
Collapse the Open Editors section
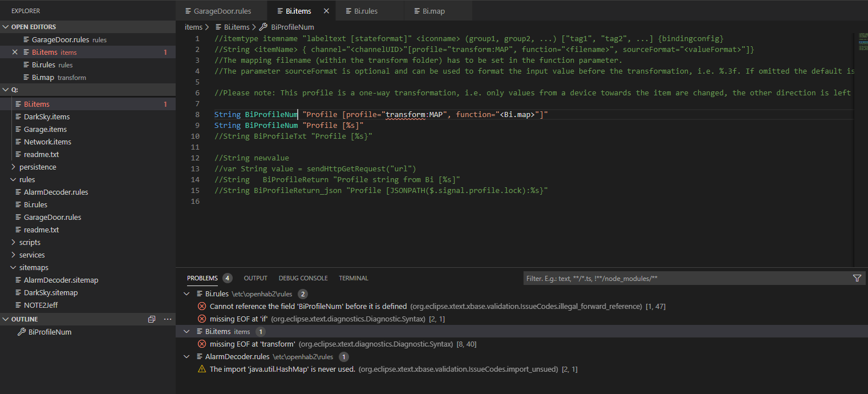pyautogui.click(x=6, y=27)
